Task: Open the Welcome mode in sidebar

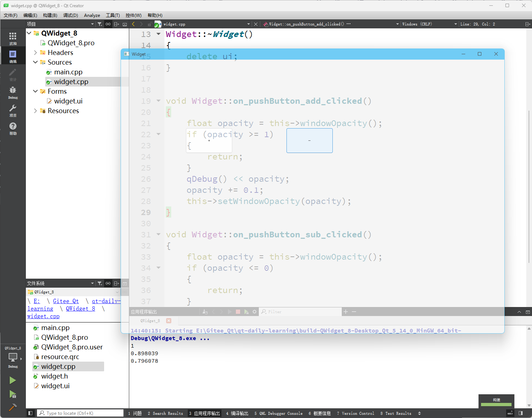Action: click(13, 38)
